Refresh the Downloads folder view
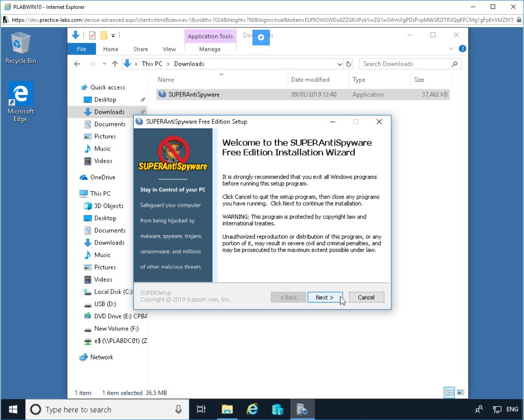 tap(348, 64)
